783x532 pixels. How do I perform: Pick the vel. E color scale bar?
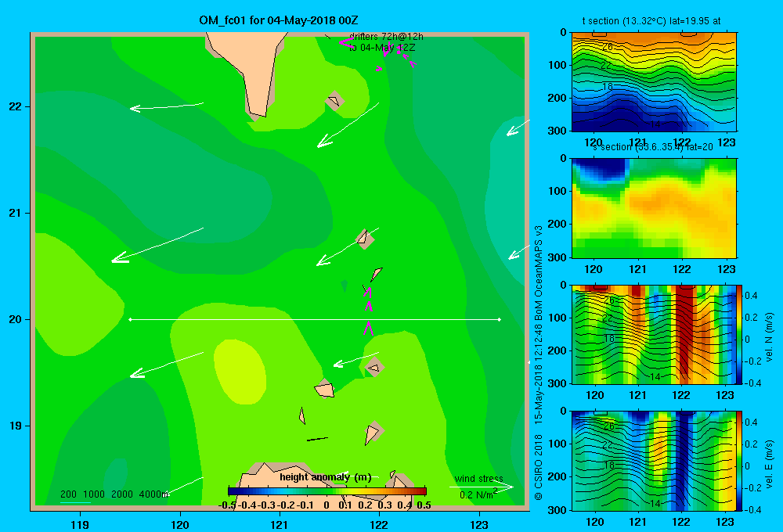pos(740,461)
